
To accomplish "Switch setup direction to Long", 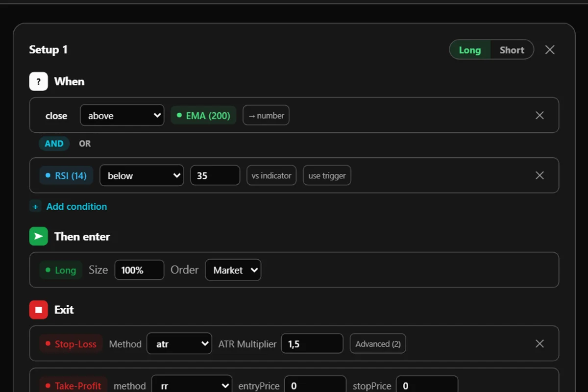I will (x=470, y=50).
